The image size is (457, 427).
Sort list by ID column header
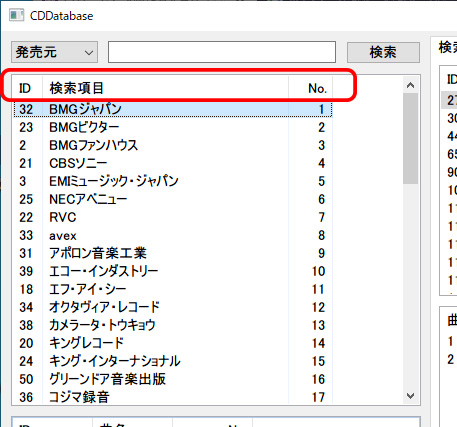[27, 88]
